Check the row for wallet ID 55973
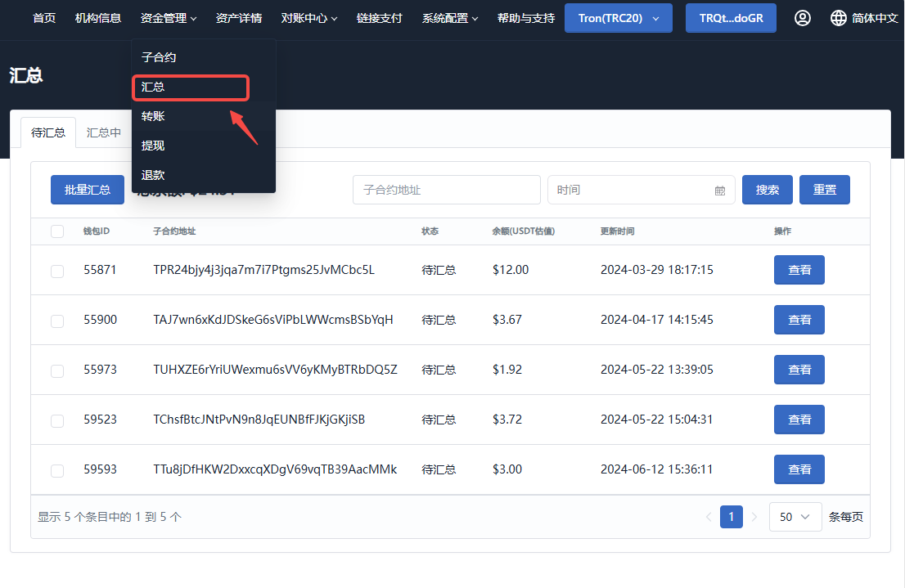Image resolution: width=905 pixels, height=588 pixels. coord(57,370)
